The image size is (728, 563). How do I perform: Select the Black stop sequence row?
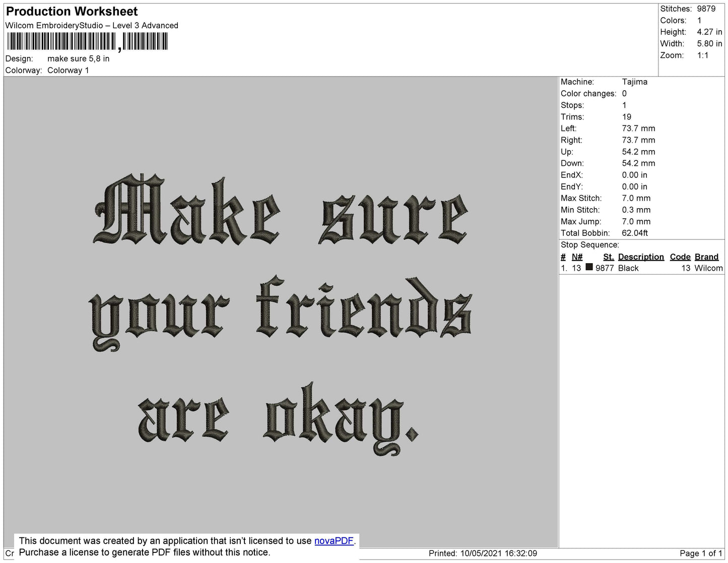point(641,268)
